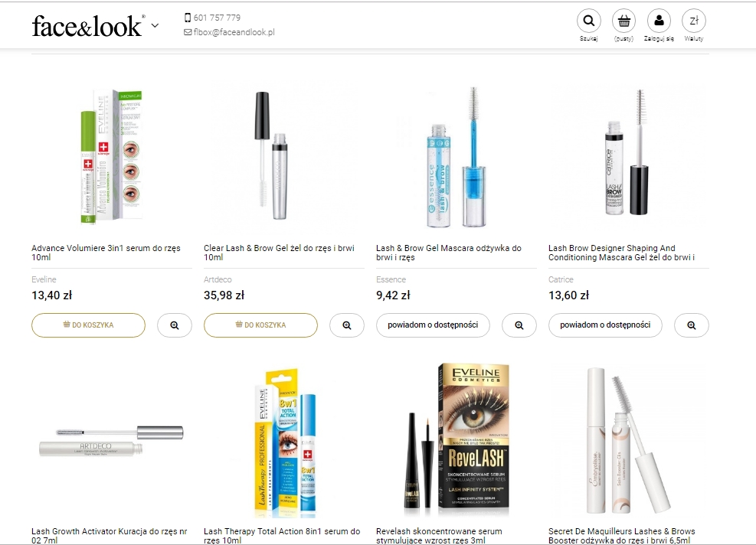Notify availability for Essence Lash & Brow
This screenshot has width=756, height=545.
coord(433,325)
